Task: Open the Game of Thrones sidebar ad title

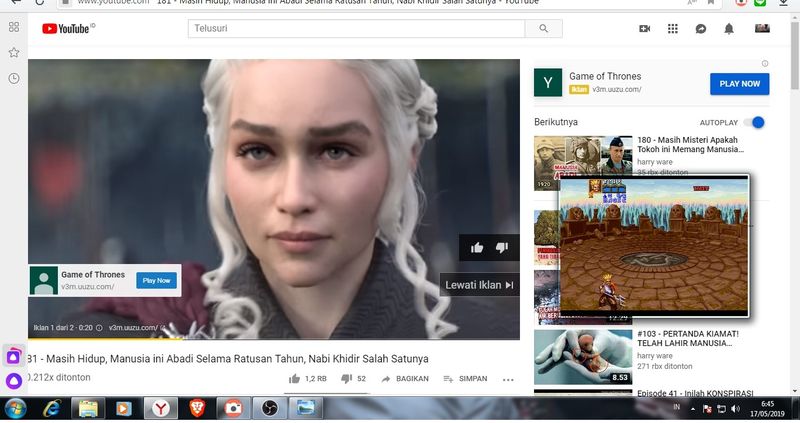Action: 605,76
